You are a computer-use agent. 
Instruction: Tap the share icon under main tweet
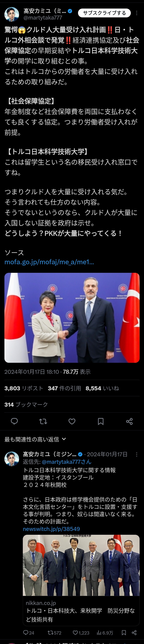pyautogui.click(x=129, y=421)
